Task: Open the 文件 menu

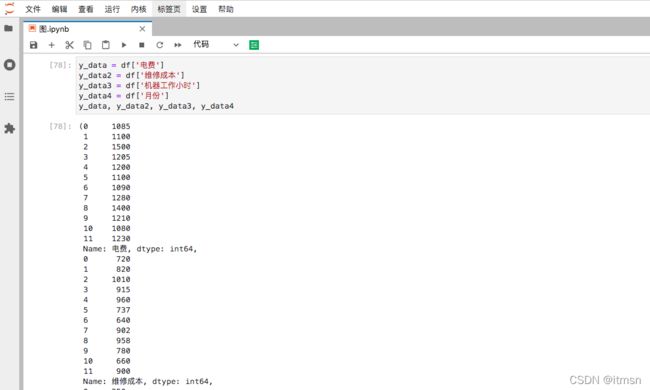Action: pyautogui.click(x=33, y=9)
